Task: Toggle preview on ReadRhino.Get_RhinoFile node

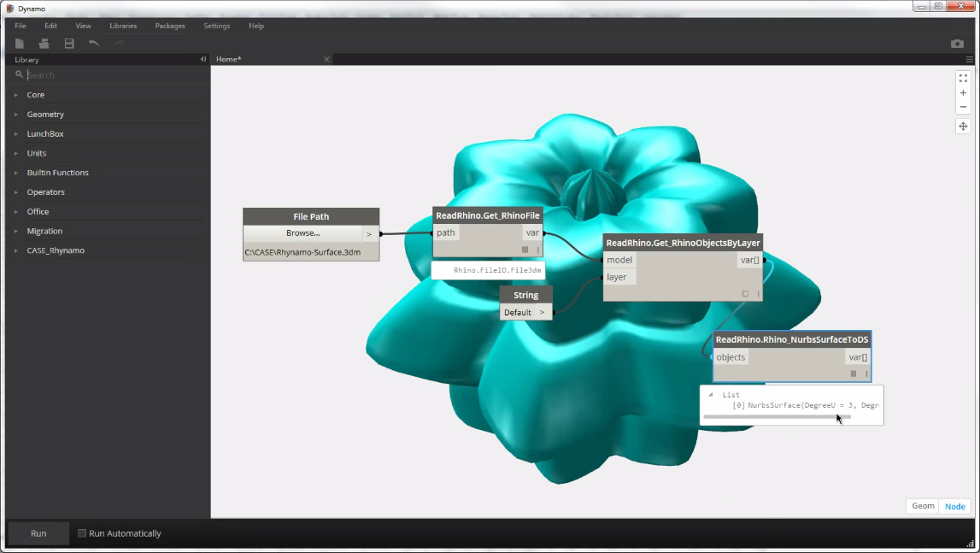Action: click(525, 250)
